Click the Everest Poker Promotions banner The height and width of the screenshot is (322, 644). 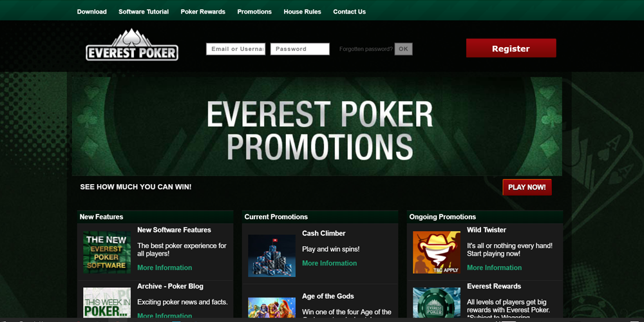click(x=317, y=126)
